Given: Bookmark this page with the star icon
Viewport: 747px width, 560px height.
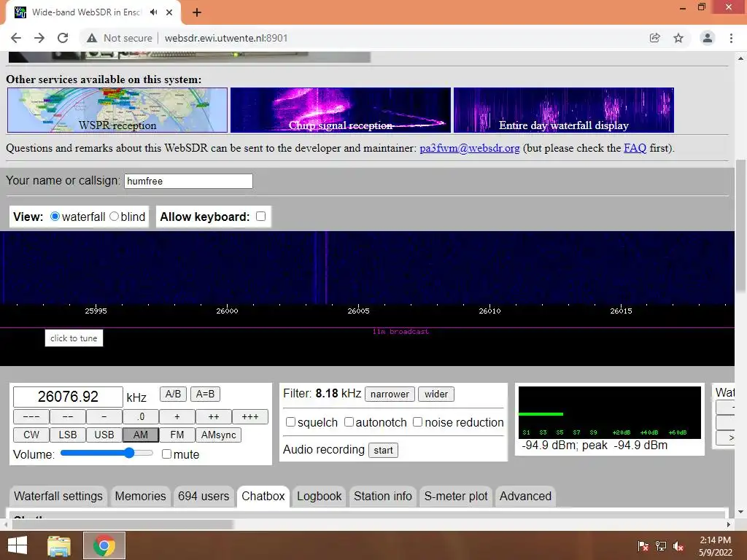Looking at the screenshot, I should (x=678, y=38).
